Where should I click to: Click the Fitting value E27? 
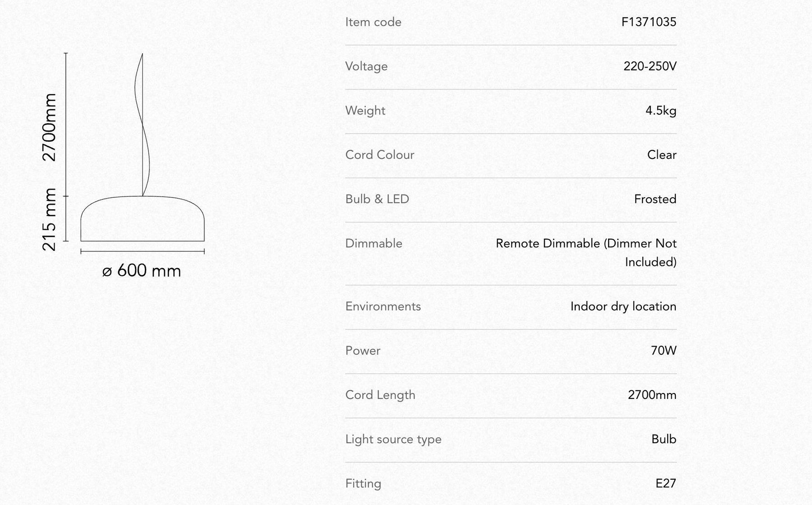pos(666,483)
